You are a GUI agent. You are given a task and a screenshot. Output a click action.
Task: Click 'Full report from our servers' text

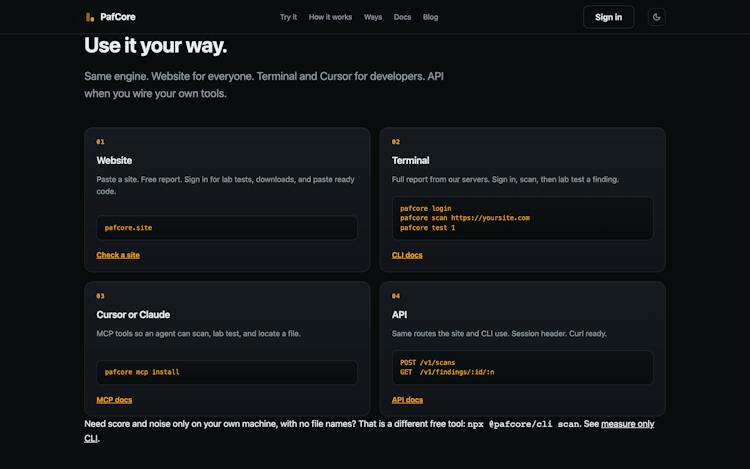pos(505,180)
